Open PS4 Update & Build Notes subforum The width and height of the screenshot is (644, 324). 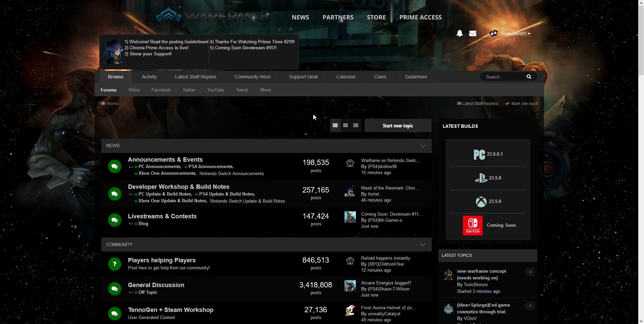(227, 194)
